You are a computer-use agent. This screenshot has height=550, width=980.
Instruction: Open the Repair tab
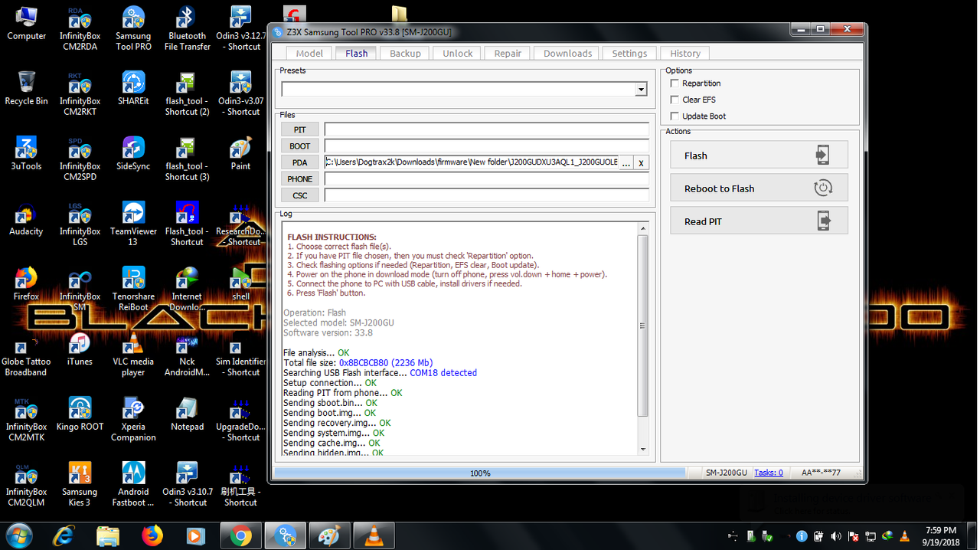[508, 54]
